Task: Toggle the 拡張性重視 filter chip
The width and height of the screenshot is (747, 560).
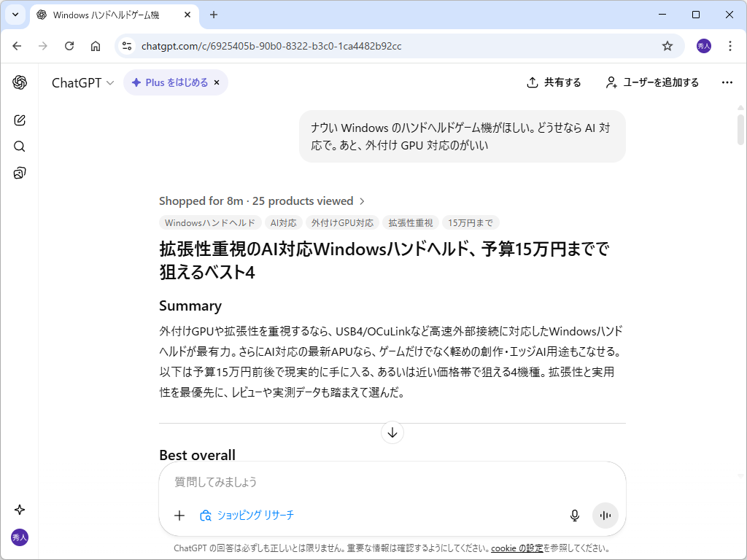Action: point(410,222)
